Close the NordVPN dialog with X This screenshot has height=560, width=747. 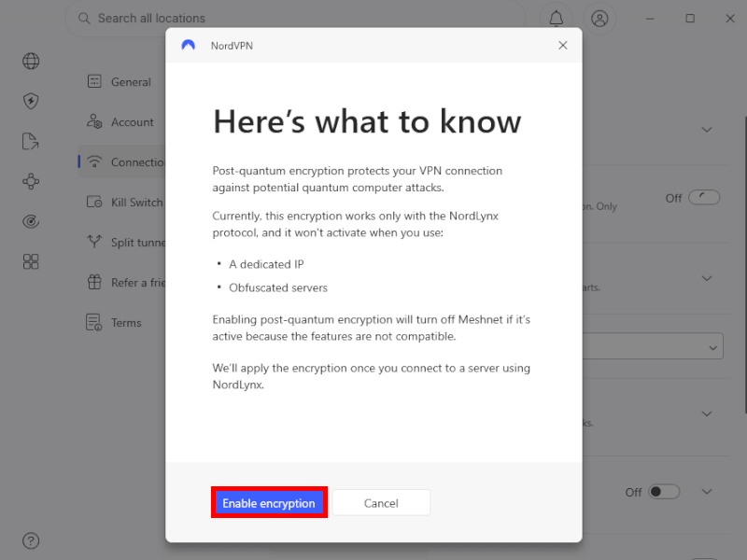tap(563, 45)
